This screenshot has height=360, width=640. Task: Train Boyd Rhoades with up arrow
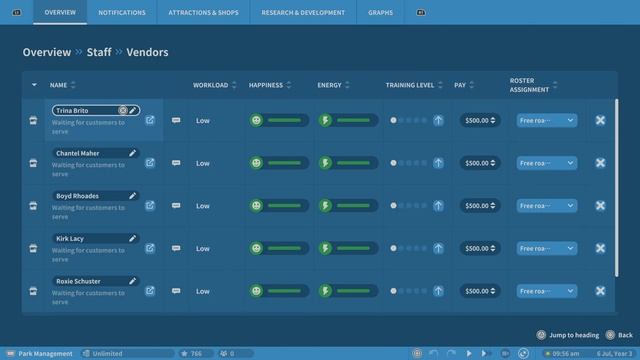tap(438, 206)
